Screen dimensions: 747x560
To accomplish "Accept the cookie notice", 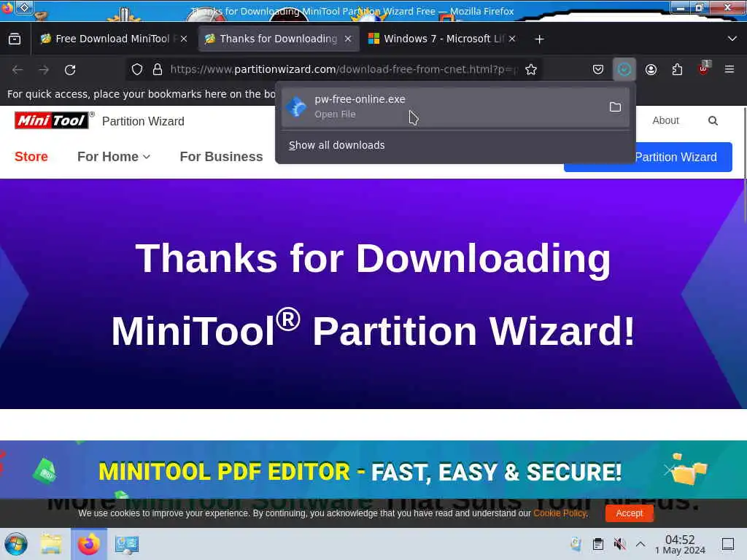I will tap(629, 513).
